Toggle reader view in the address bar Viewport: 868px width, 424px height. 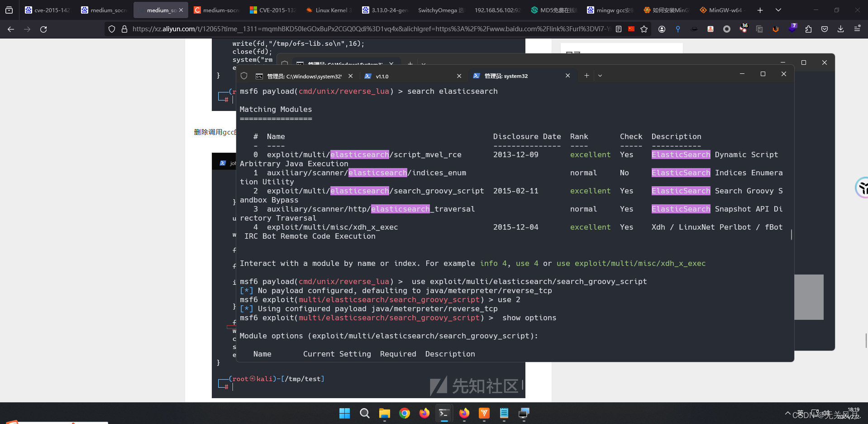[619, 29]
